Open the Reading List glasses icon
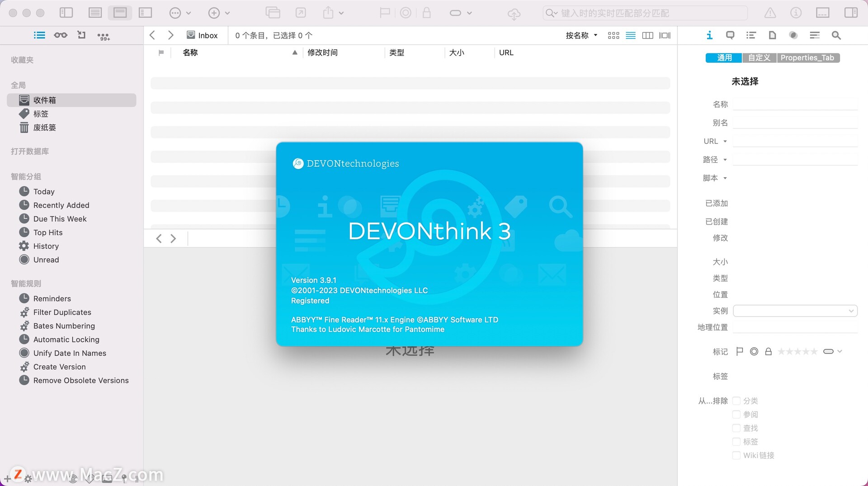 pyautogui.click(x=61, y=35)
